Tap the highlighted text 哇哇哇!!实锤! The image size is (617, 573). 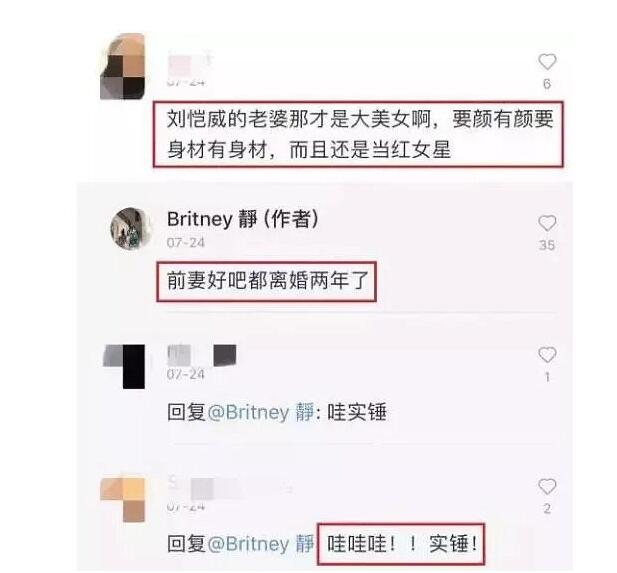(402, 544)
